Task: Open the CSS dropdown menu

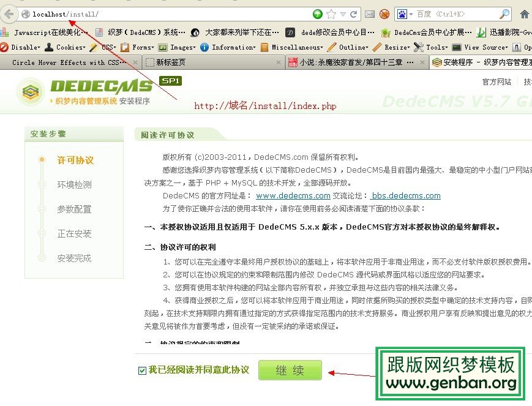Action: 103,47
